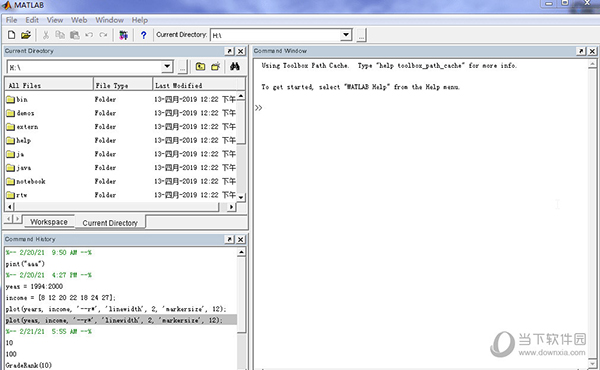The height and width of the screenshot is (370, 600).
Task: Open the Help menu
Action: click(x=140, y=20)
